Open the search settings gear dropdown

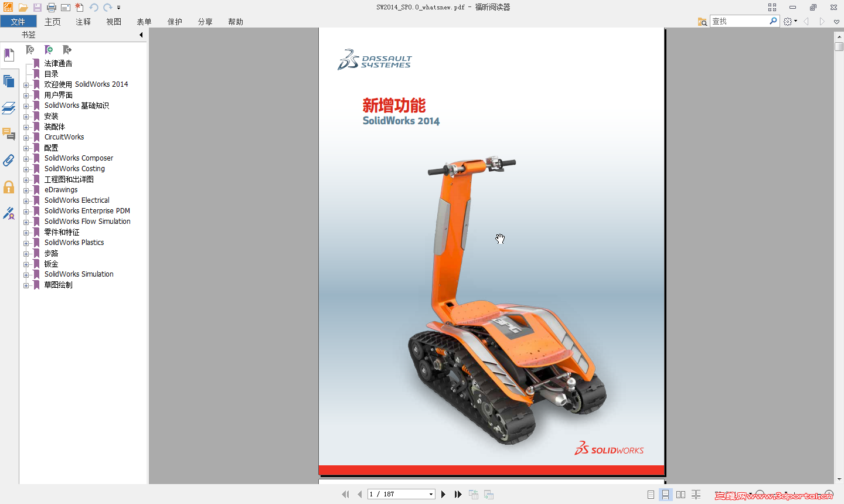(x=790, y=22)
